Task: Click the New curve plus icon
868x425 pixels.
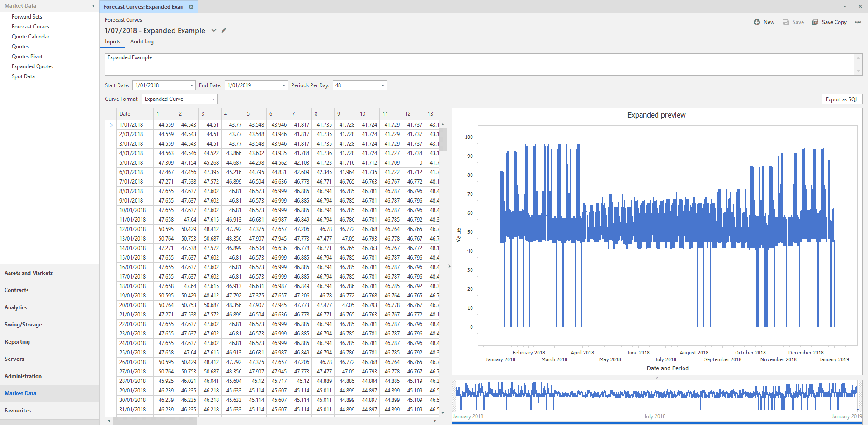Action: [x=757, y=22]
